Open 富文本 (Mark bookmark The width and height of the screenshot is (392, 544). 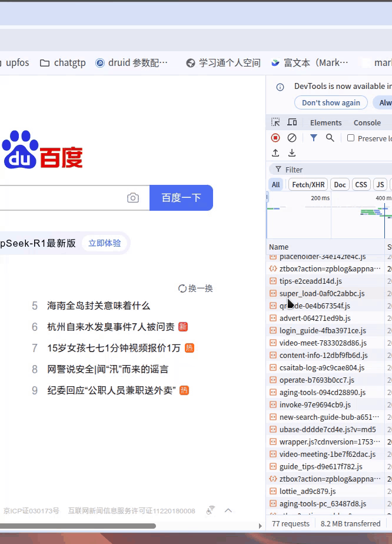click(310, 63)
